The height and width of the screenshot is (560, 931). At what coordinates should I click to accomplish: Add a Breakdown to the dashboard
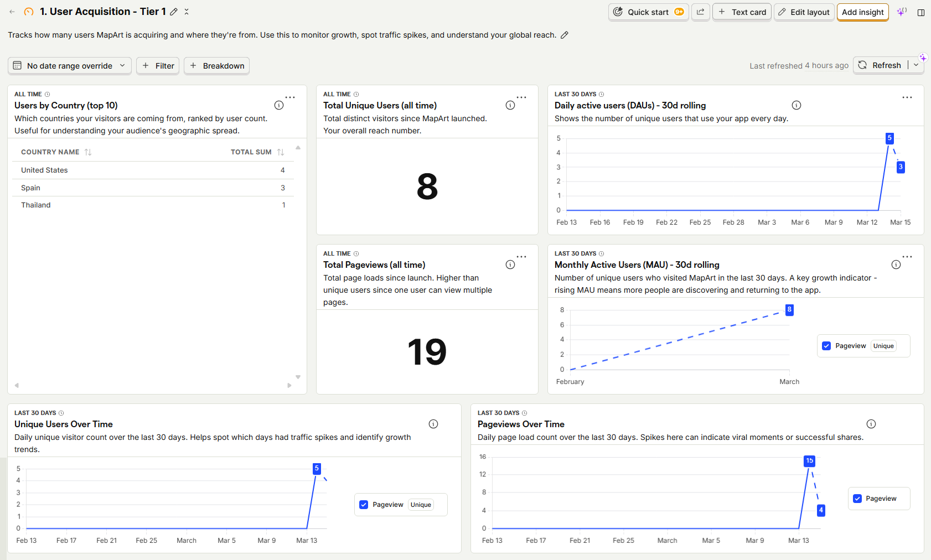click(216, 65)
